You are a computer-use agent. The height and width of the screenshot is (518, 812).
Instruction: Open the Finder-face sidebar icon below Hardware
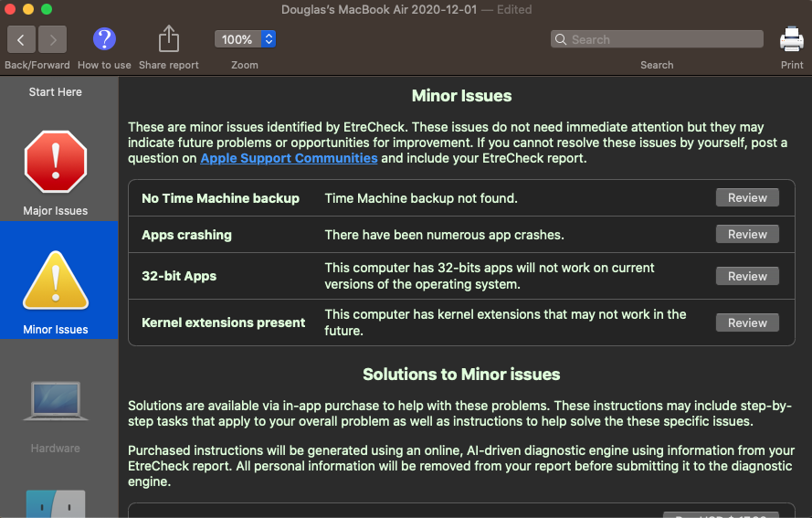[x=56, y=503]
